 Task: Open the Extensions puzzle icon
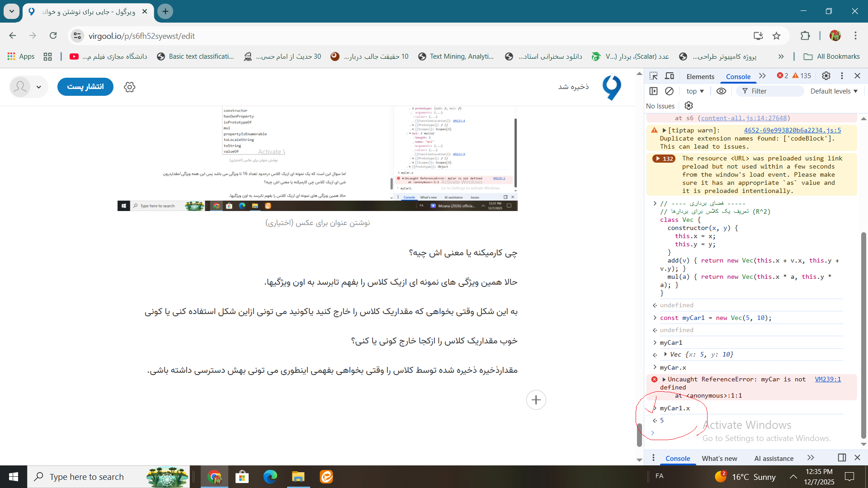[805, 36]
